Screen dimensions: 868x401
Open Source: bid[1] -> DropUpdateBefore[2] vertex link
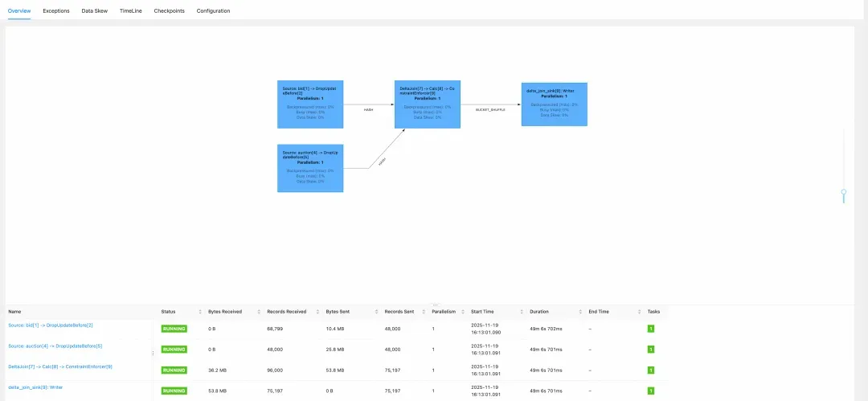tap(51, 325)
